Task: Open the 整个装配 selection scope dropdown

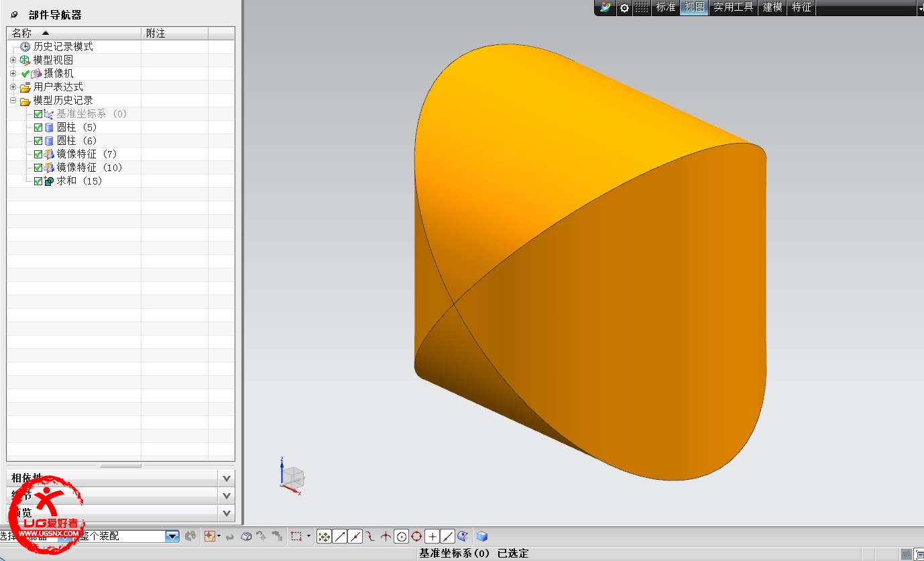Action: (x=172, y=536)
